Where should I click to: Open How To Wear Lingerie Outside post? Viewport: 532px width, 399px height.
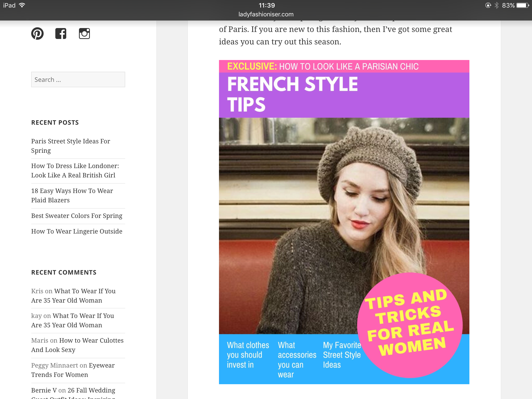(x=77, y=231)
